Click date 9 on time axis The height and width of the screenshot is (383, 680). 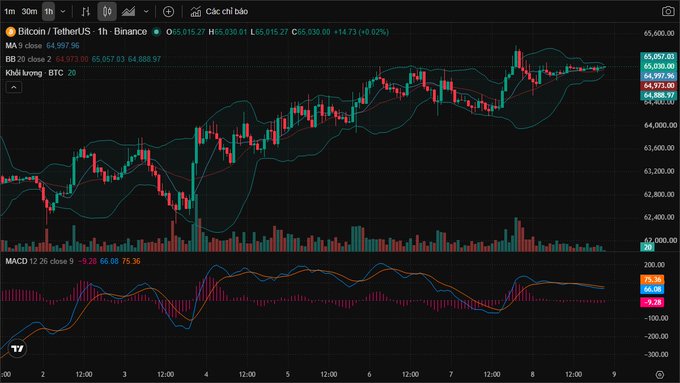tap(614, 374)
